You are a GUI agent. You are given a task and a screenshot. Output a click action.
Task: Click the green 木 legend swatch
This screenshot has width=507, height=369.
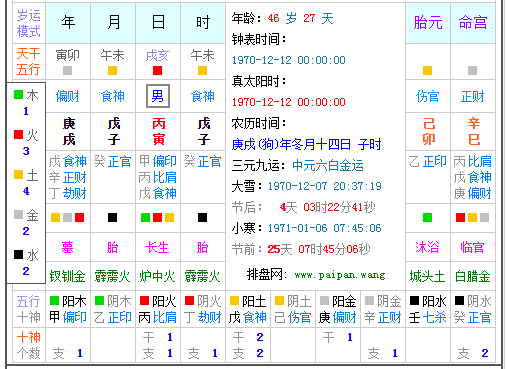(18, 95)
